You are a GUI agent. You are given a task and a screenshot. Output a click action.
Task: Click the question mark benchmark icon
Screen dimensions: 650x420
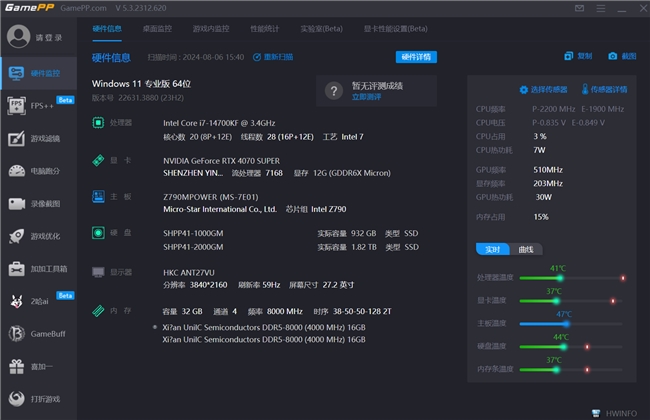click(334, 91)
